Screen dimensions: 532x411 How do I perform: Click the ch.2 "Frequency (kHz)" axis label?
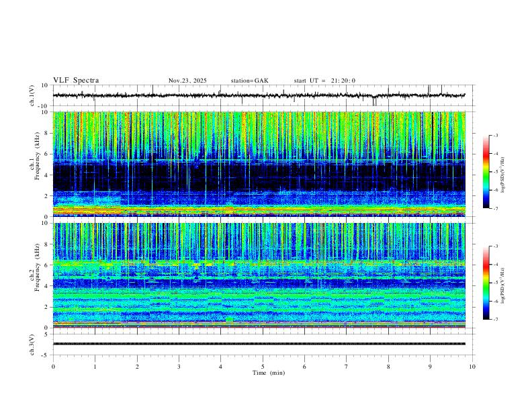click(x=37, y=267)
